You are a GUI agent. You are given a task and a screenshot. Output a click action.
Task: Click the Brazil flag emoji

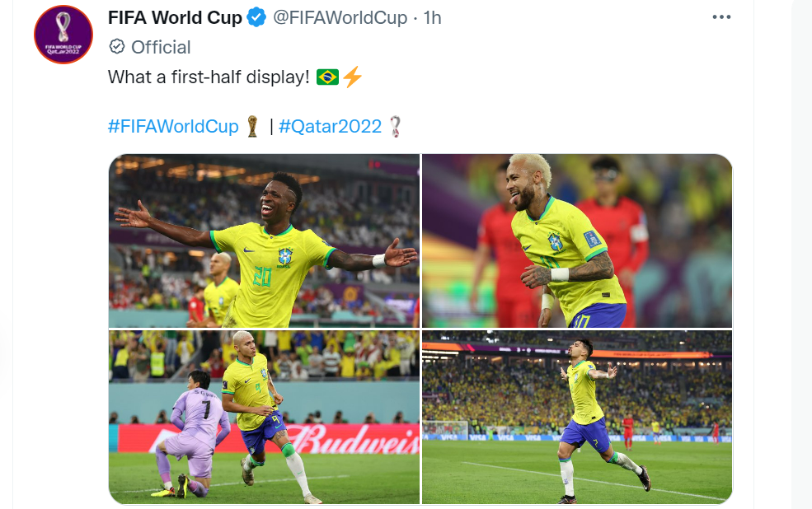tap(327, 77)
